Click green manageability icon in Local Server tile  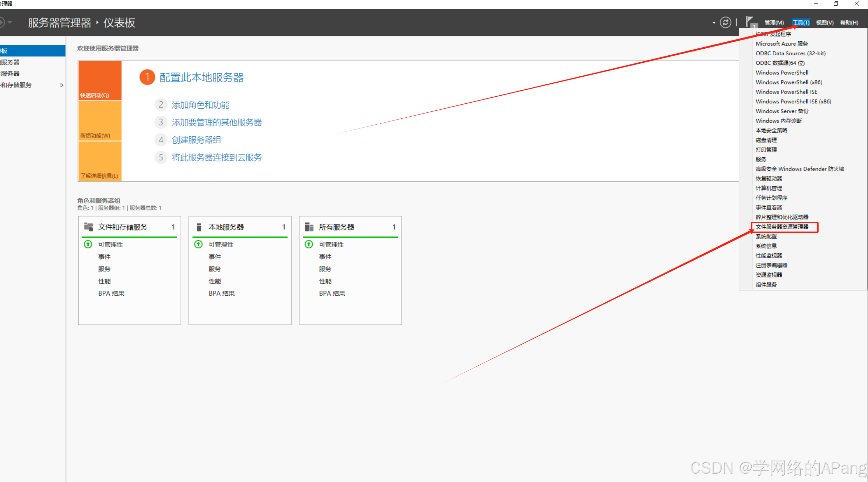click(x=198, y=244)
